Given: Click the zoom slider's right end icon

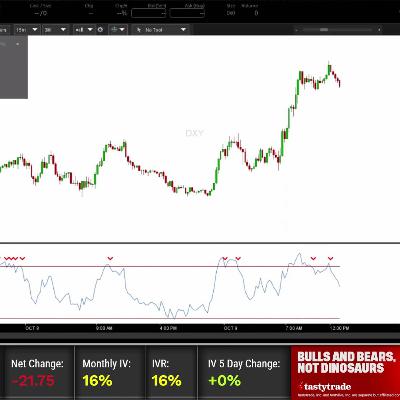Looking at the screenshot, I should pos(379,30).
